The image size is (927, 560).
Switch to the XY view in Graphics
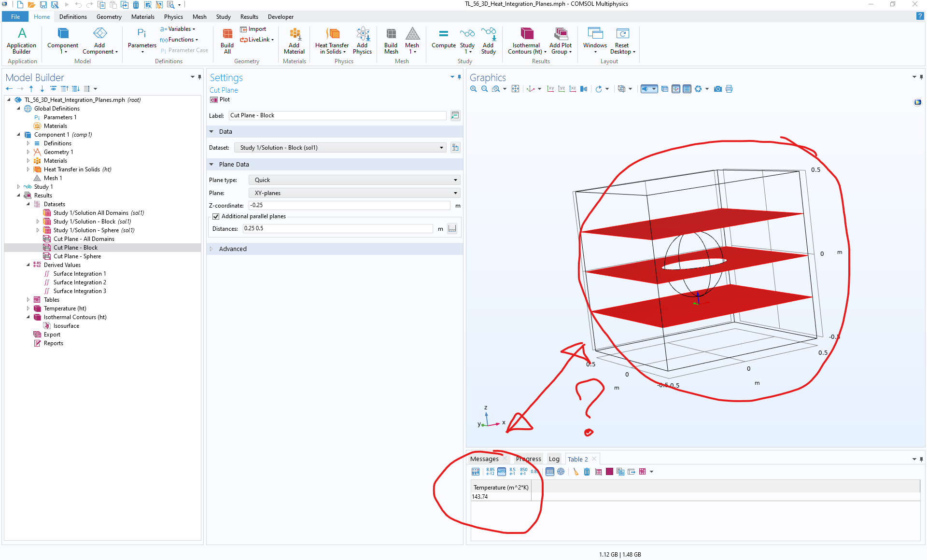tap(550, 89)
